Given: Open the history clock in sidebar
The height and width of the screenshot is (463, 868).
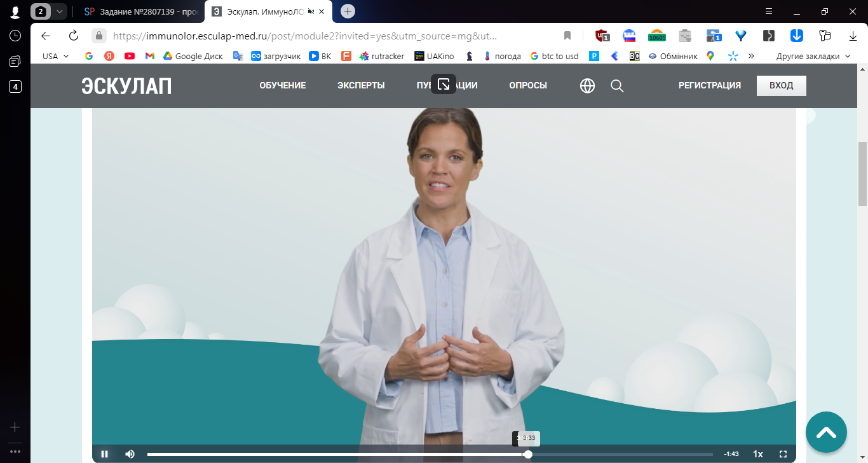Looking at the screenshot, I should coord(15,36).
